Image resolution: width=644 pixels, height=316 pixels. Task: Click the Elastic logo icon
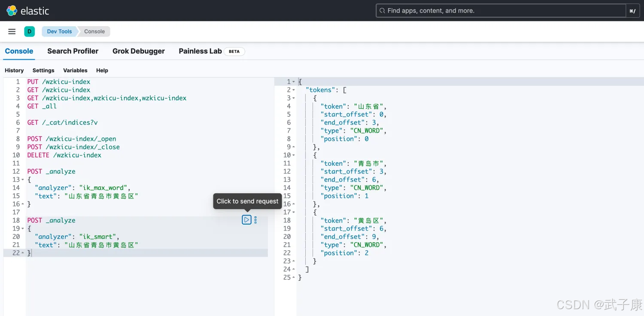(12, 11)
